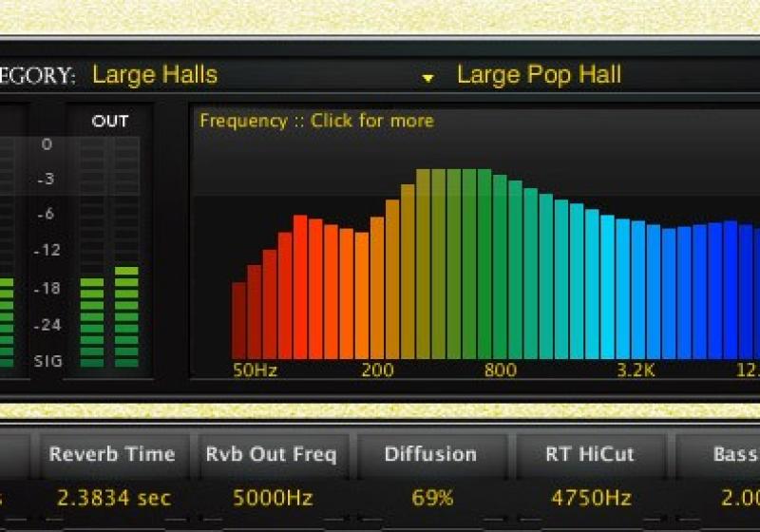Click the 50Hz frequency axis label
The height and width of the screenshot is (532, 760).
(x=255, y=370)
